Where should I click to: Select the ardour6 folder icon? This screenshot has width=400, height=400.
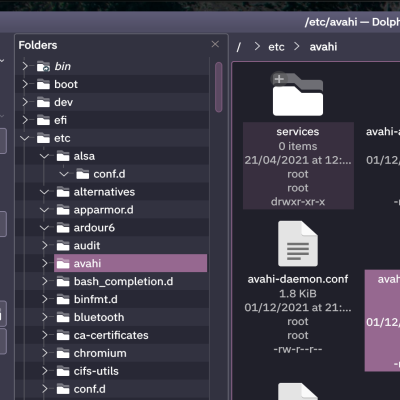[63, 228]
